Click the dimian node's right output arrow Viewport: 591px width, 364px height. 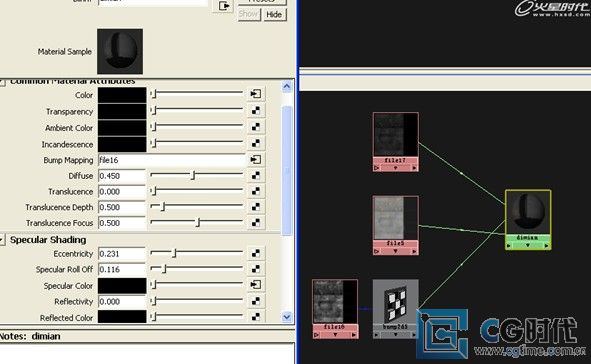pyautogui.click(x=547, y=246)
